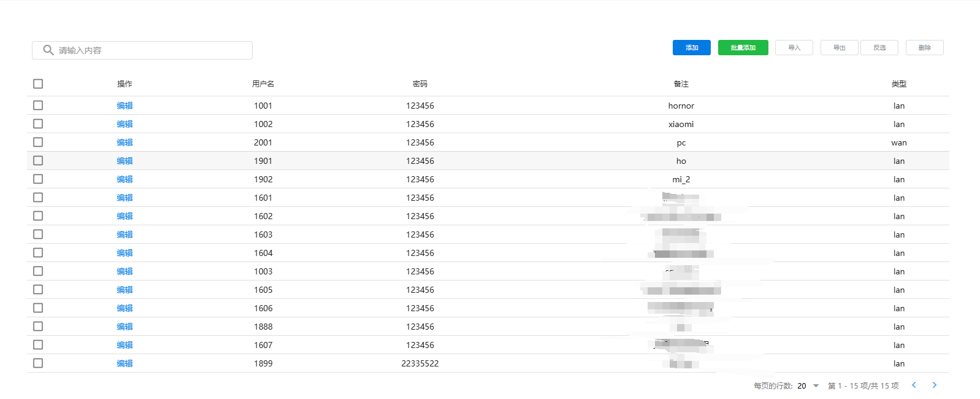The image size is (980, 399).
Task: Click 编辑 for user 1902
Action: pyautogui.click(x=124, y=179)
